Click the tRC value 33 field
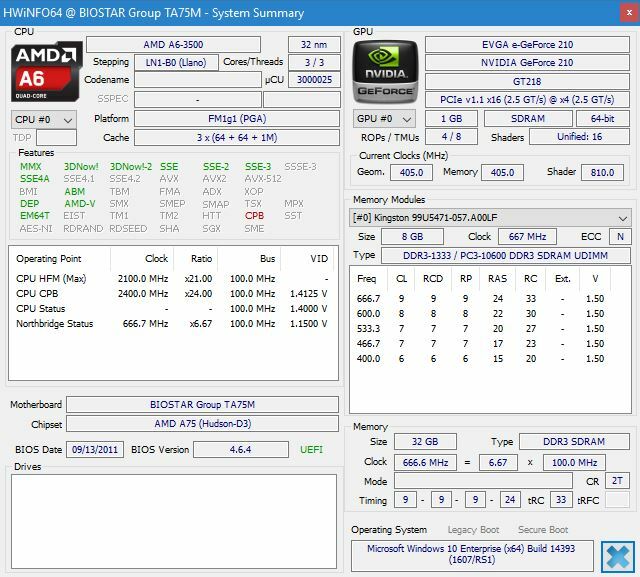 (561, 500)
